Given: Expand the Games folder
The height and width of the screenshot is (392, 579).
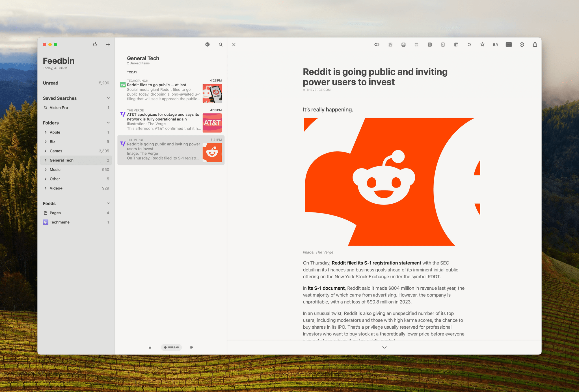Looking at the screenshot, I should point(46,151).
